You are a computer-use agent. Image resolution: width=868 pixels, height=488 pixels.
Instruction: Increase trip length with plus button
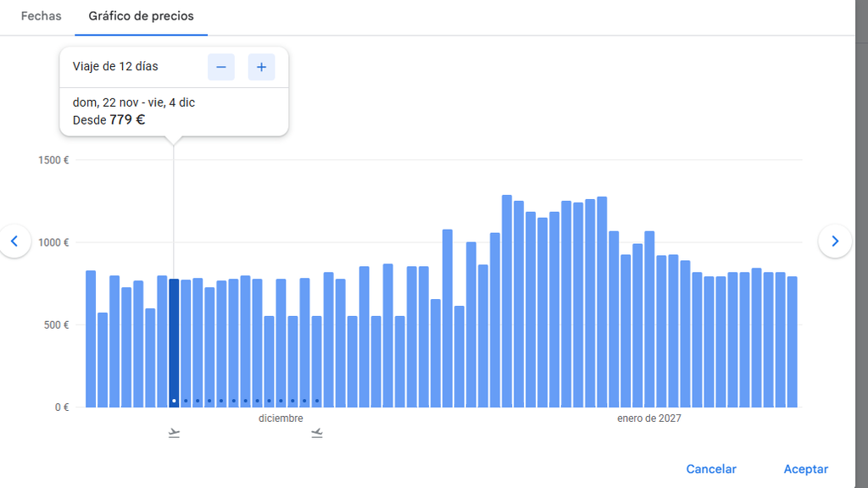(261, 67)
